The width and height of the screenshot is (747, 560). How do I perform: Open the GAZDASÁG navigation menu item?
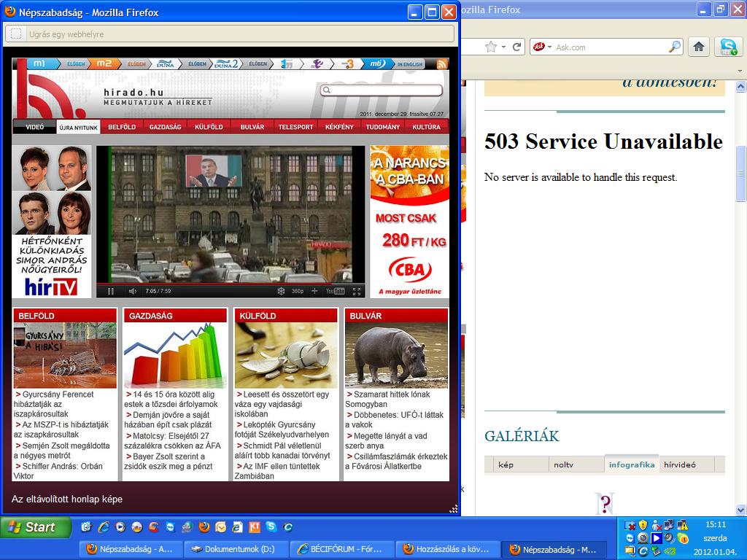tap(166, 127)
